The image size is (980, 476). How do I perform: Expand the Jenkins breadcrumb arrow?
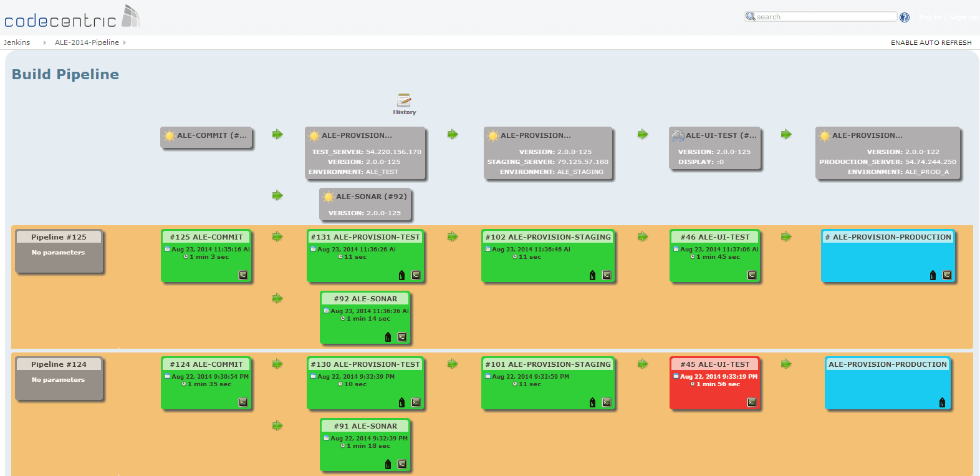[44, 42]
